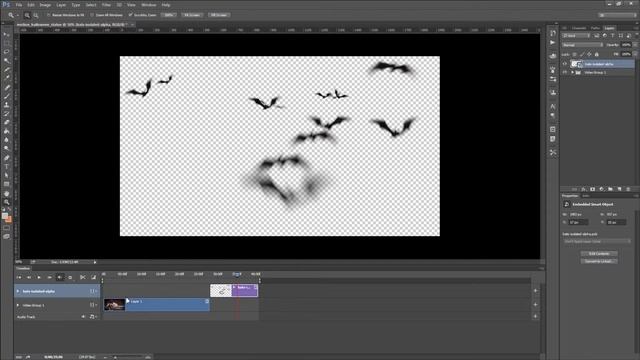Click the delete layer trash icon

pyautogui.click(x=628, y=189)
